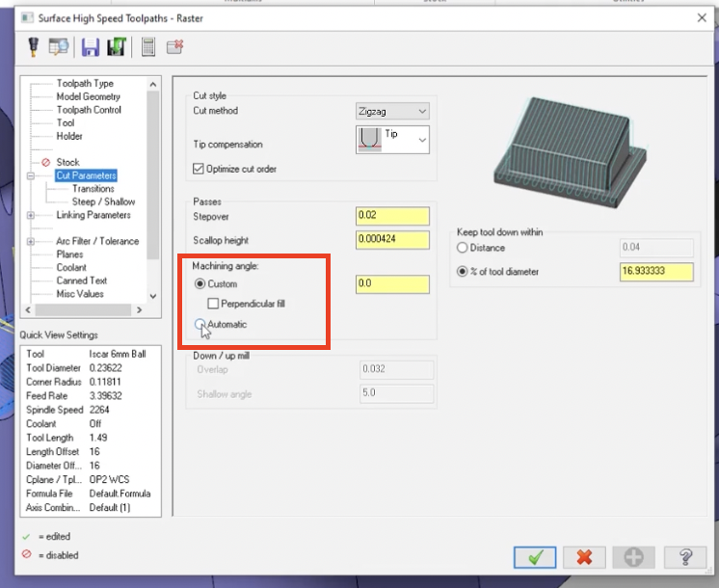This screenshot has height=588, width=719.
Task: Select the Custom machining angle radio
Action: pos(200,284)
